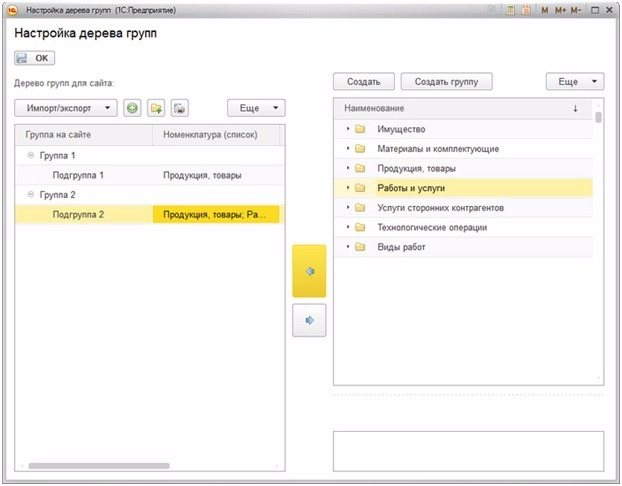Click the folder icon next to Имущество
This screenshot has width=622, height=486.
click(x=360, y=129)
